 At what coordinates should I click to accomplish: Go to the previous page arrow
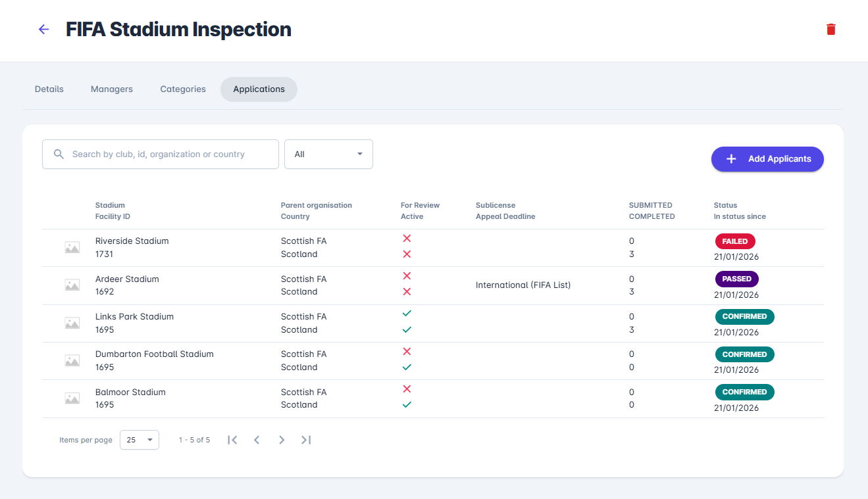click(257, 440)
